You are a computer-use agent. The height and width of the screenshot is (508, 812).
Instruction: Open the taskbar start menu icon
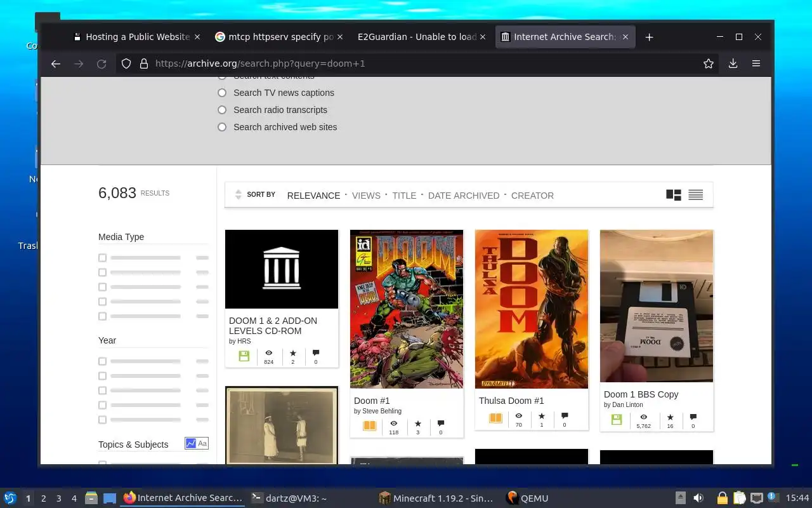(x=10, y=498)
